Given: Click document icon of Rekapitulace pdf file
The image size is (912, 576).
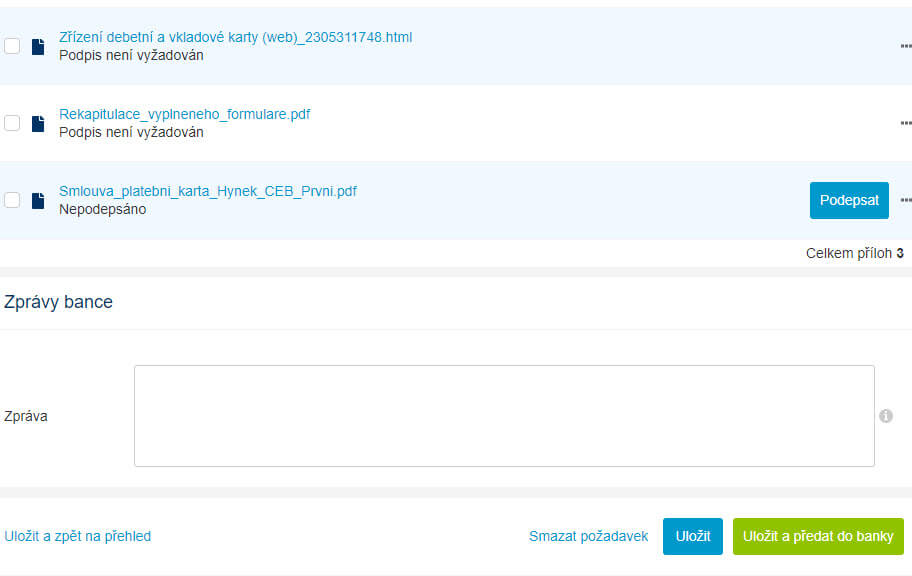Looking at the screenshot, I should pos(38,123).
